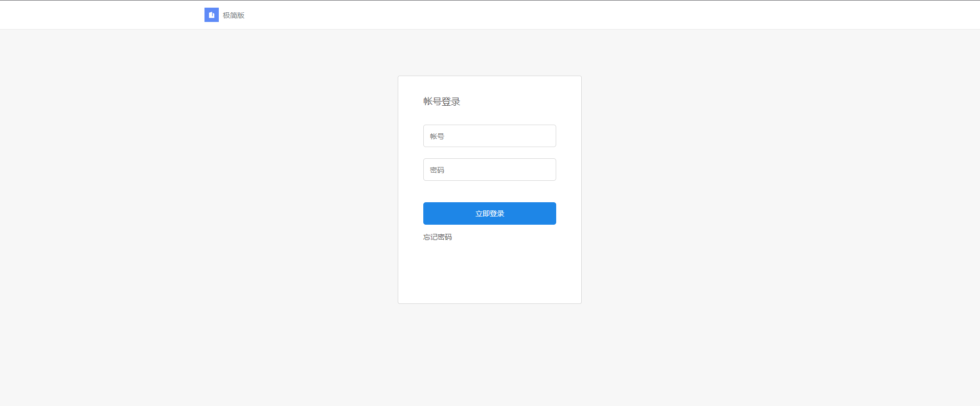Select the 帐号登录 heading text
980x406 pixels.
point(442,102)
